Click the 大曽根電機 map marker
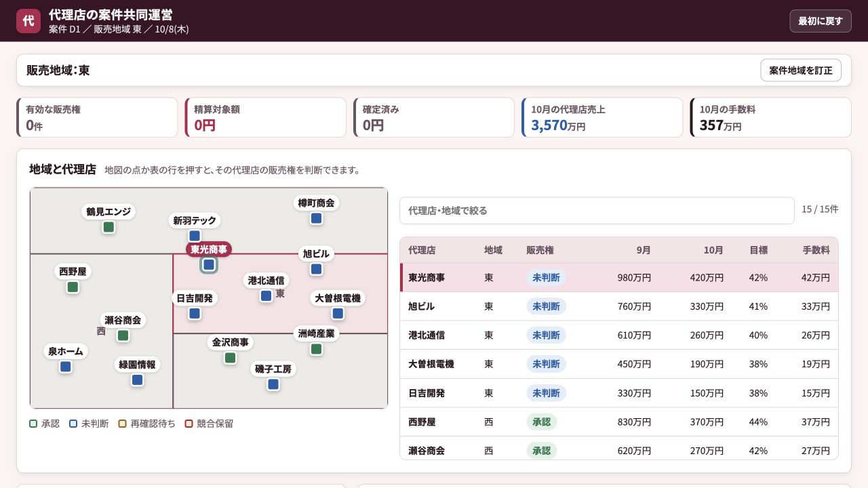 click(x=338, y=313)
